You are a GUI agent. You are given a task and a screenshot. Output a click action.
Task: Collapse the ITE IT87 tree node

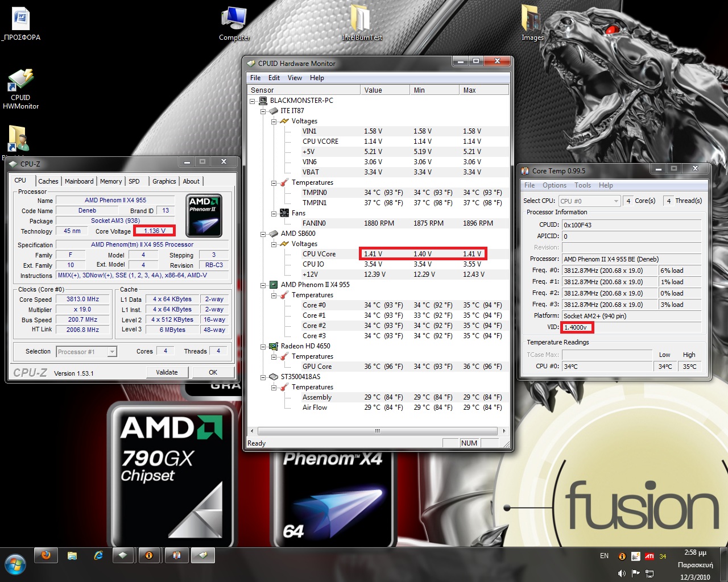point(263,111)
